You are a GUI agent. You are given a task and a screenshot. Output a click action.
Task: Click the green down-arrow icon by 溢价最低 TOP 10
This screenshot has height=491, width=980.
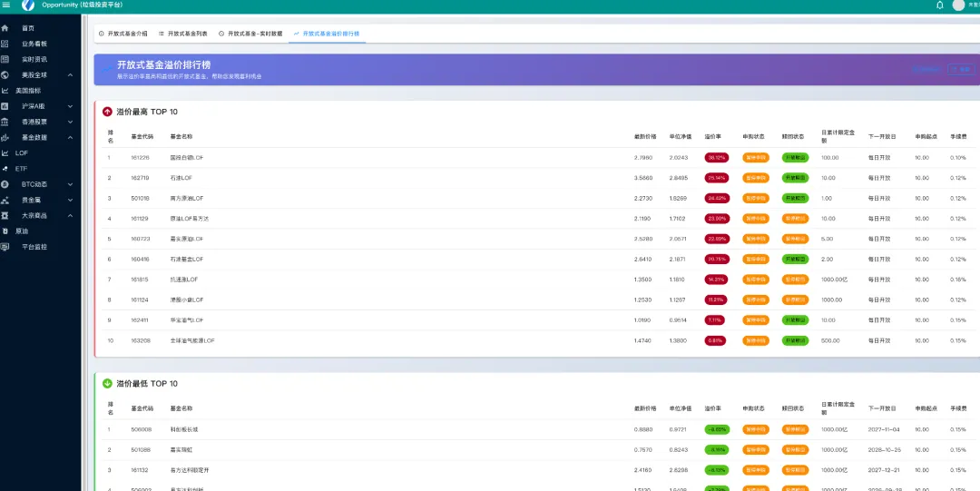pos(107,383)
